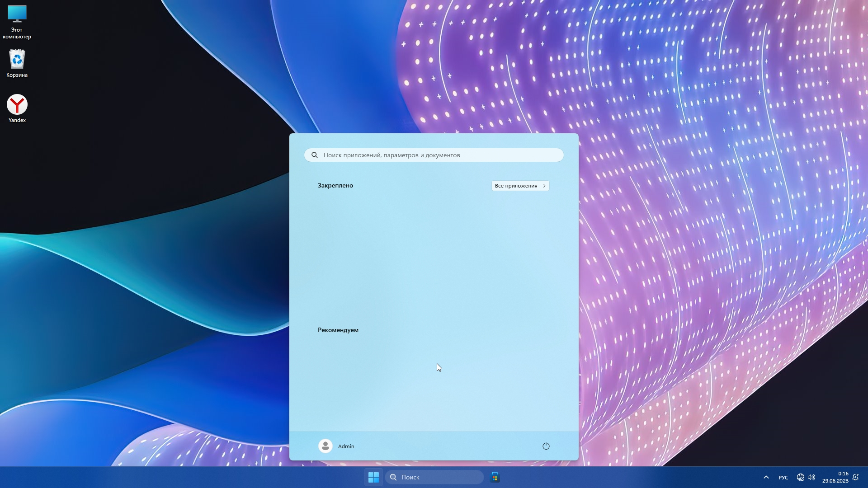Click show-desktop strip at taskbar's right edge
Image resolution: width=868 pixels, height=488 pixels.
[866, 477]
